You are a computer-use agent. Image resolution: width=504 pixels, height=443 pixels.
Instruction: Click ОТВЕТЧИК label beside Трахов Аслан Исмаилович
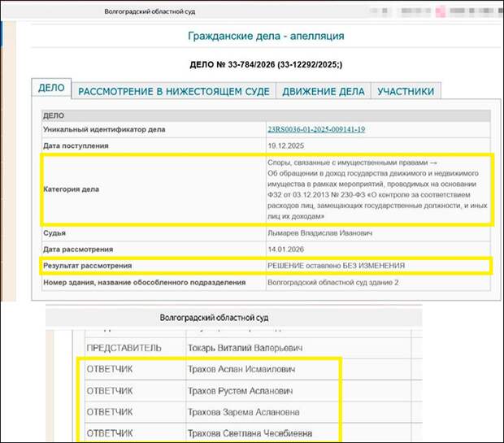pos(110,369)
